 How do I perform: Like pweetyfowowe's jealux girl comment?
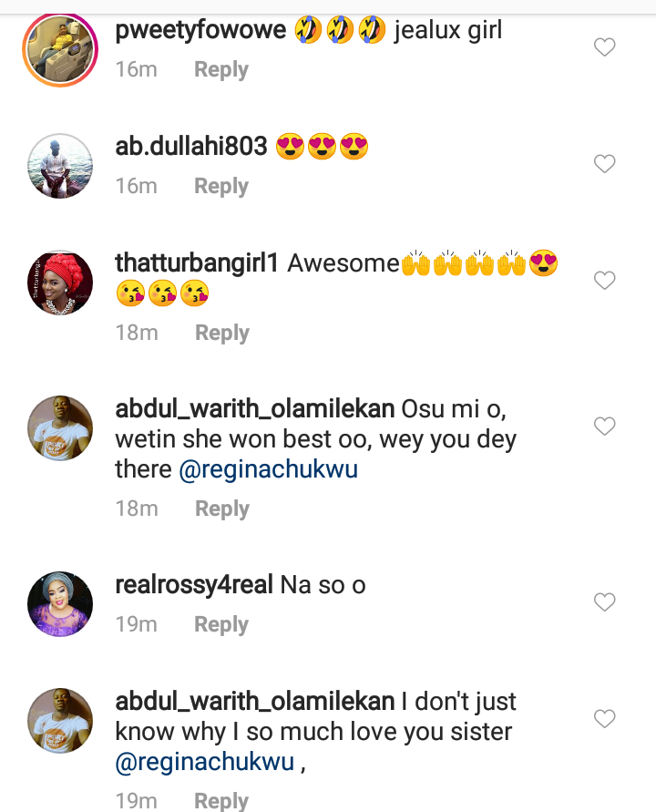click(605, 47)
